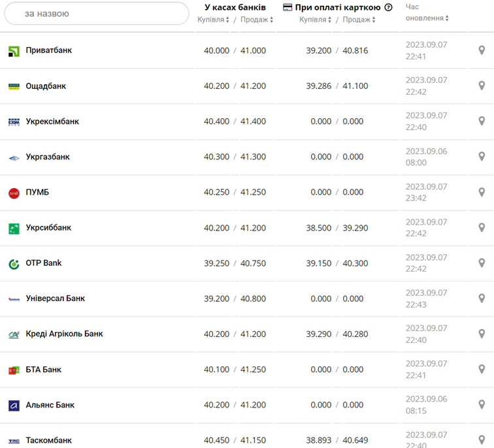Click the location pin in the ПУМБ row
The image size is (494, 448).
click(x=482, y=192)
